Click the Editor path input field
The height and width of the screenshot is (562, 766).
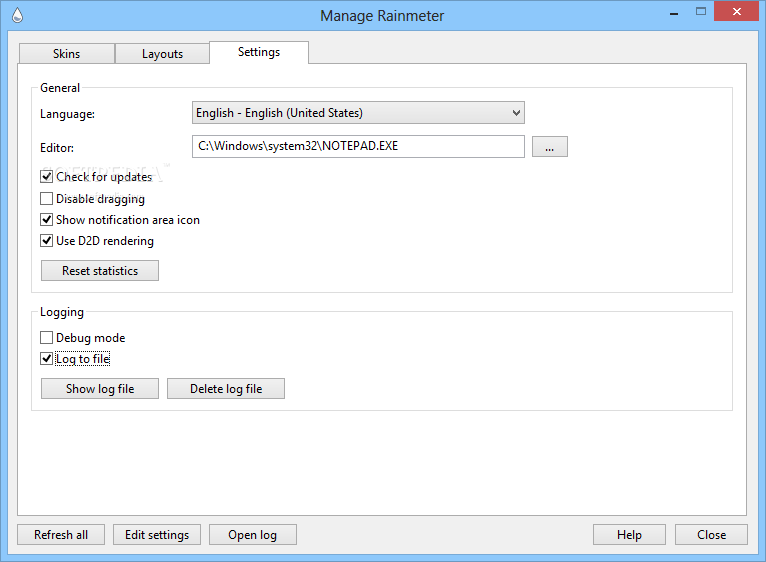[x=358, y=146]
